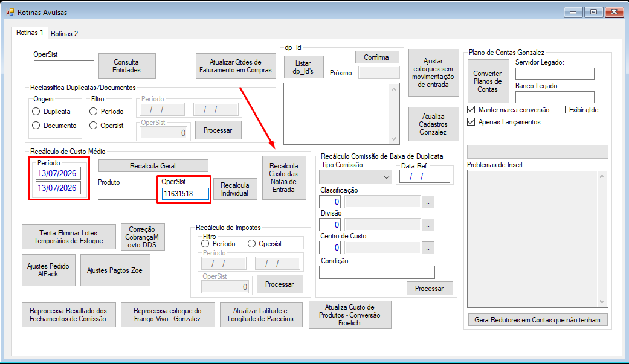Focus the Servidor Legado text field

point(555,74)
